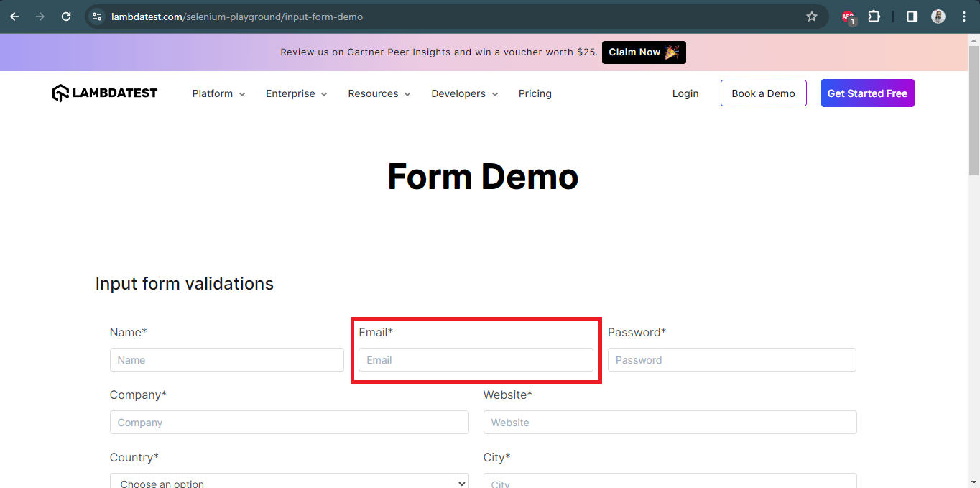The height and width of the screenshot is (488, 980).
Task: View site information icon in address bar
Action: tap(96, 16)
